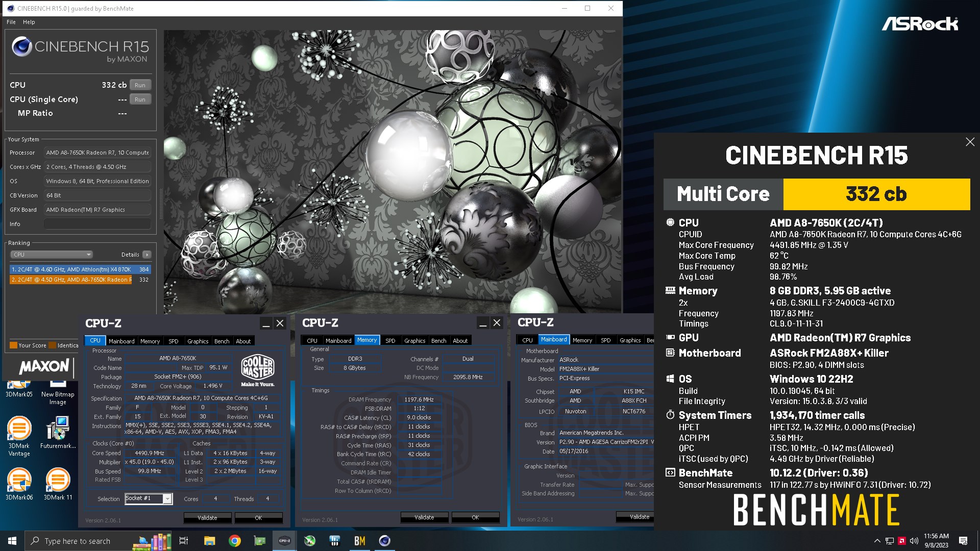
Task: Switch to Cinebench via its taskbar icon
Action: [385, 541]
